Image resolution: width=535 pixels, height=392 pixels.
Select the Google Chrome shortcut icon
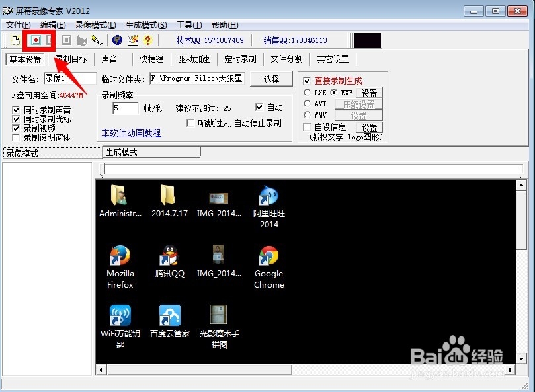[268, 256]
